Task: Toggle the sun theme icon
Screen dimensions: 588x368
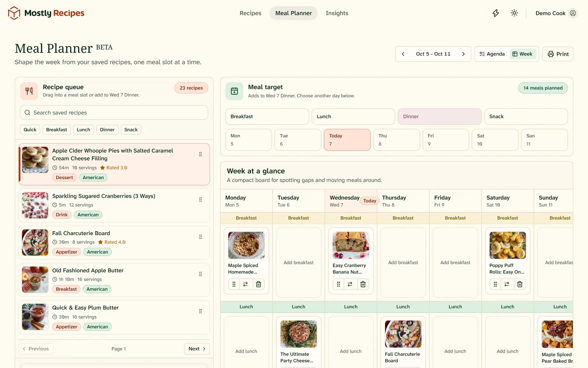Action: click(x=514, y=13)
